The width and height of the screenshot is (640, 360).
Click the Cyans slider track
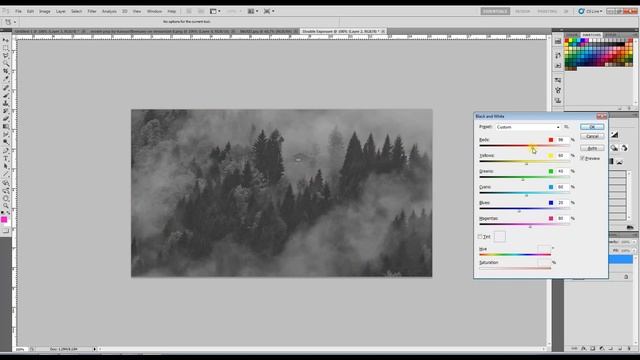point(524,193)
